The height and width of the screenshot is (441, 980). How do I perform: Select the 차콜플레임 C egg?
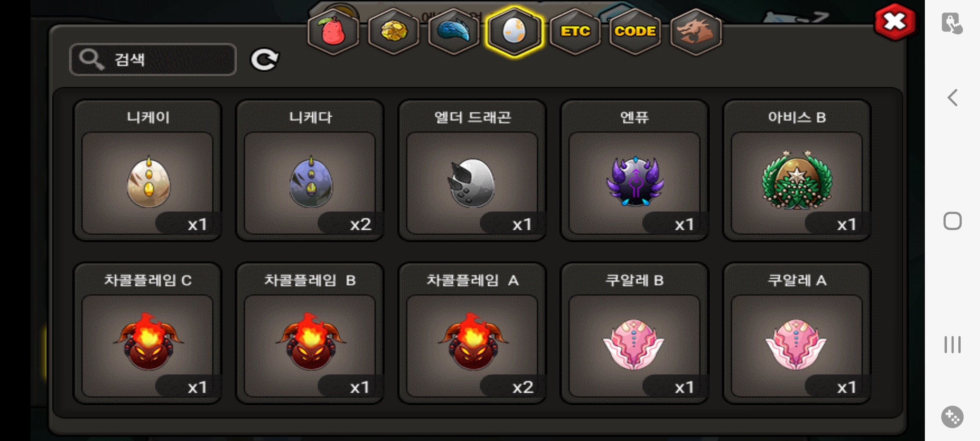tap(147, 333)
